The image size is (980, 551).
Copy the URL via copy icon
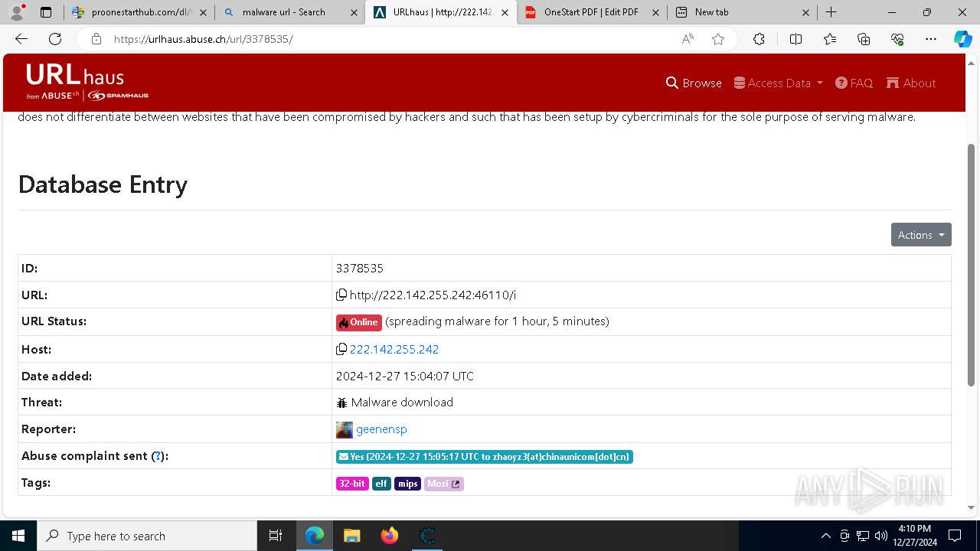point(341,295)
